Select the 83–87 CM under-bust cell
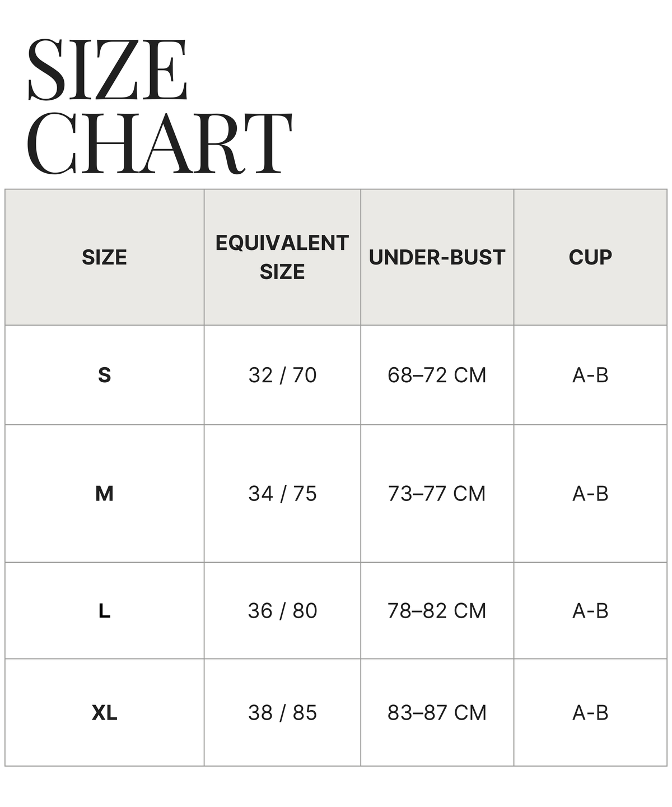 pos(437,713)
